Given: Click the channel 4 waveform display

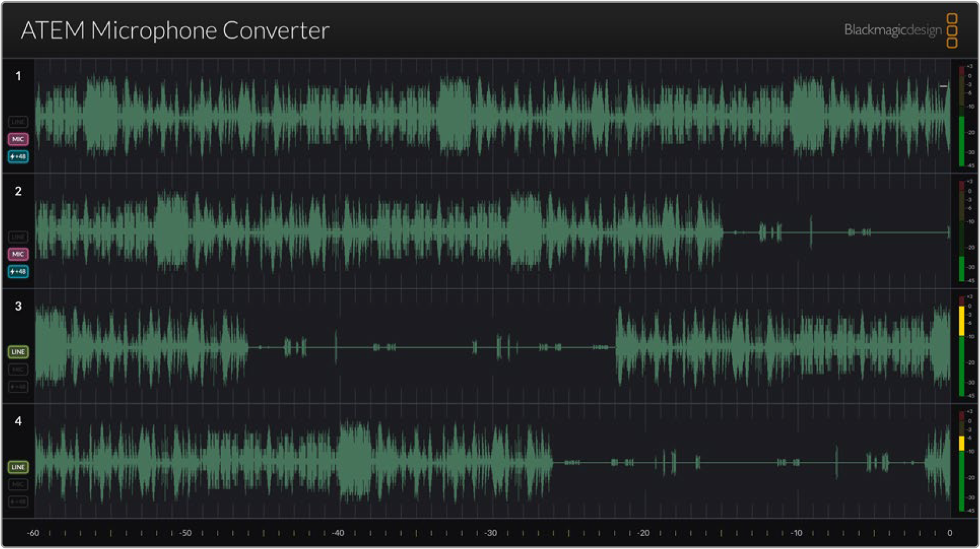Looking at the screenshot, I should coord(493,461).
